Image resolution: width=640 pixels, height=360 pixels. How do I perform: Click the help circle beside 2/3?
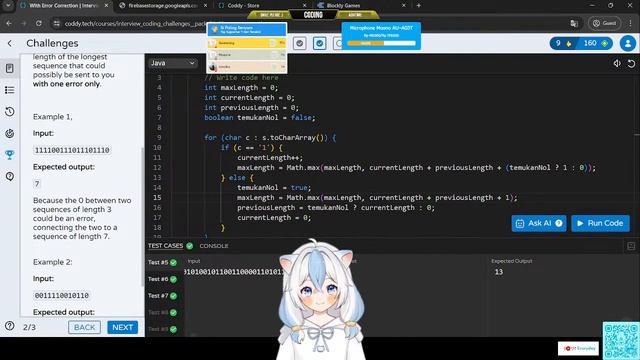[9, 326]
